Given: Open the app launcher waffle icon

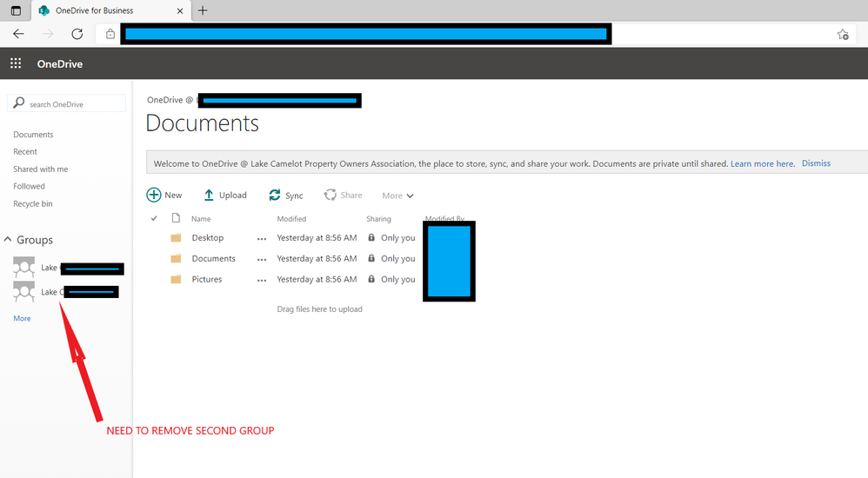Looking at the screenshot, I should point(16,63).
